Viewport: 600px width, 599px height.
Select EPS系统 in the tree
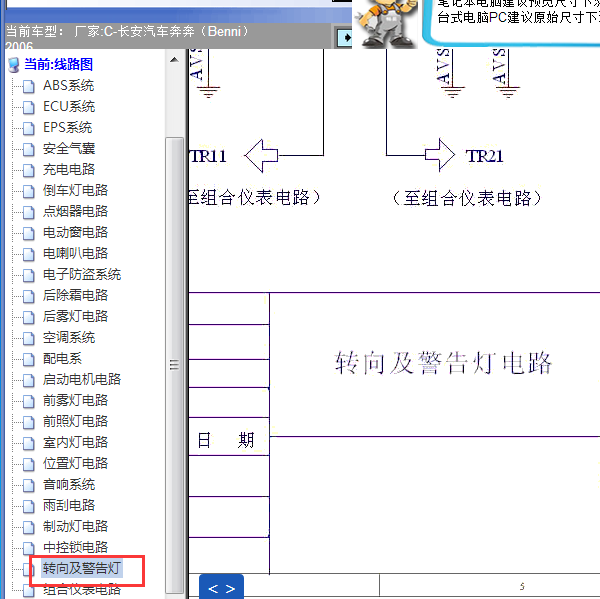[67, 127]
